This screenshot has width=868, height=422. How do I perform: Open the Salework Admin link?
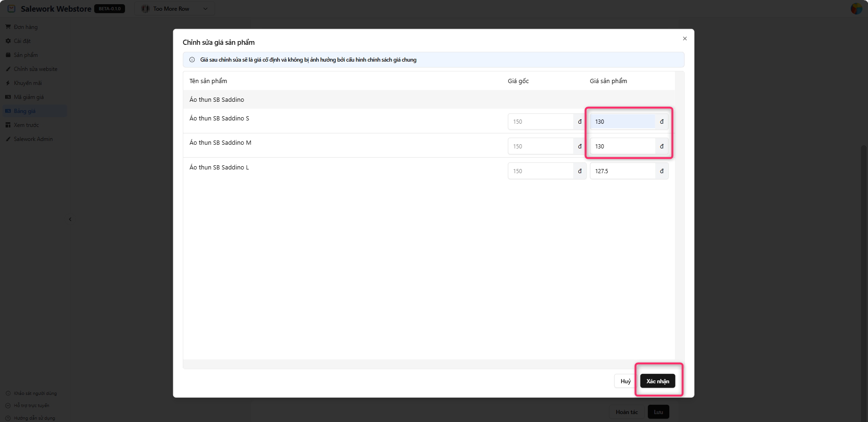(x=33, y=139)
